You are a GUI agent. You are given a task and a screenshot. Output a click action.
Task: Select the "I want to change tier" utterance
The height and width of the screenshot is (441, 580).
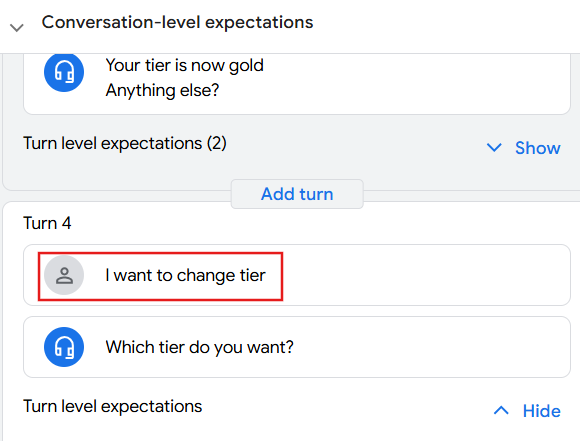pos(185,275)
